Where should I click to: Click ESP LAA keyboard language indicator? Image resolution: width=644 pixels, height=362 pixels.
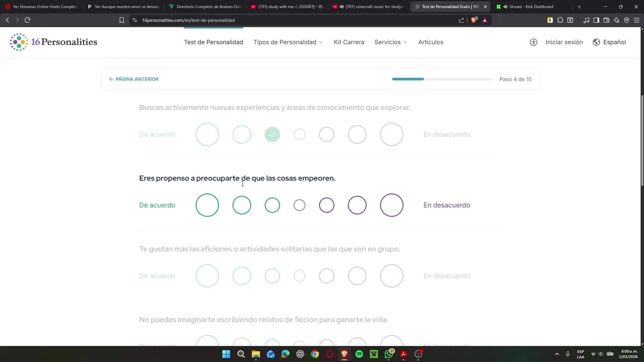581,354
